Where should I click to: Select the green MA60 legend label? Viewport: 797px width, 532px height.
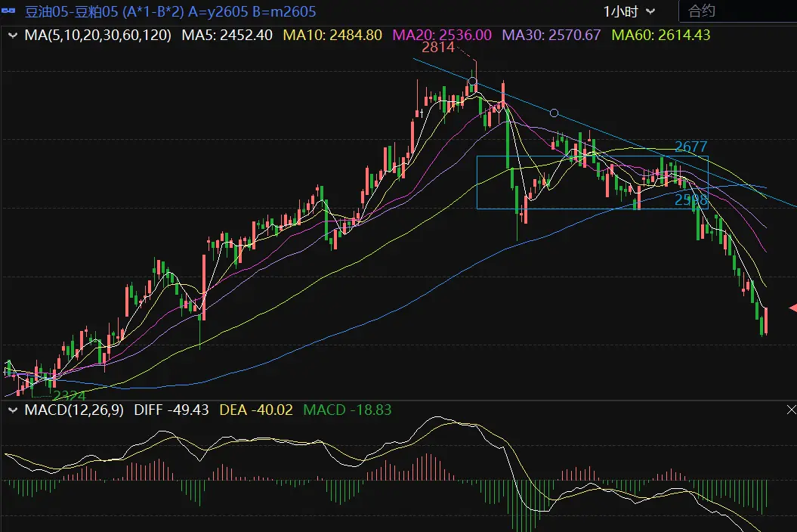(660, 35)
